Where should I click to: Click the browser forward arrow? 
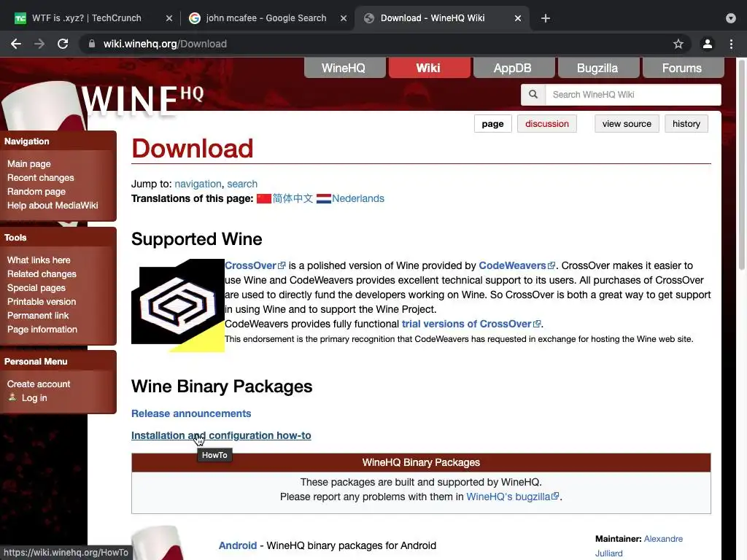(x=39, y=44)
